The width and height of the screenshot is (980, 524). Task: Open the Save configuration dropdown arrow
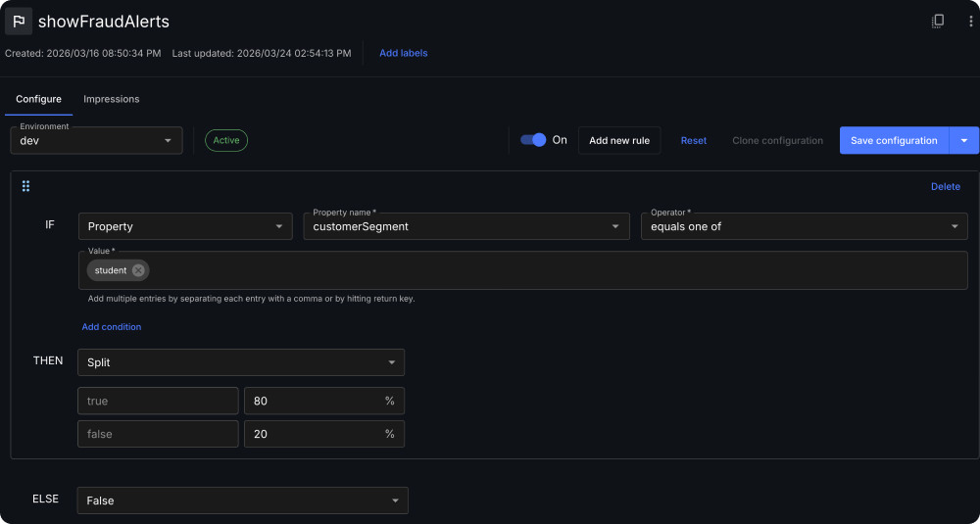[963, 140]
